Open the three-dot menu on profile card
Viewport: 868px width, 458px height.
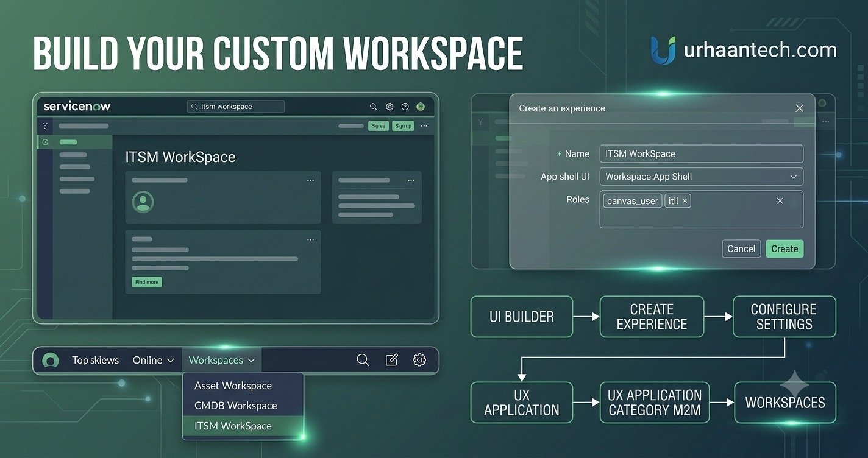(310, 180)
